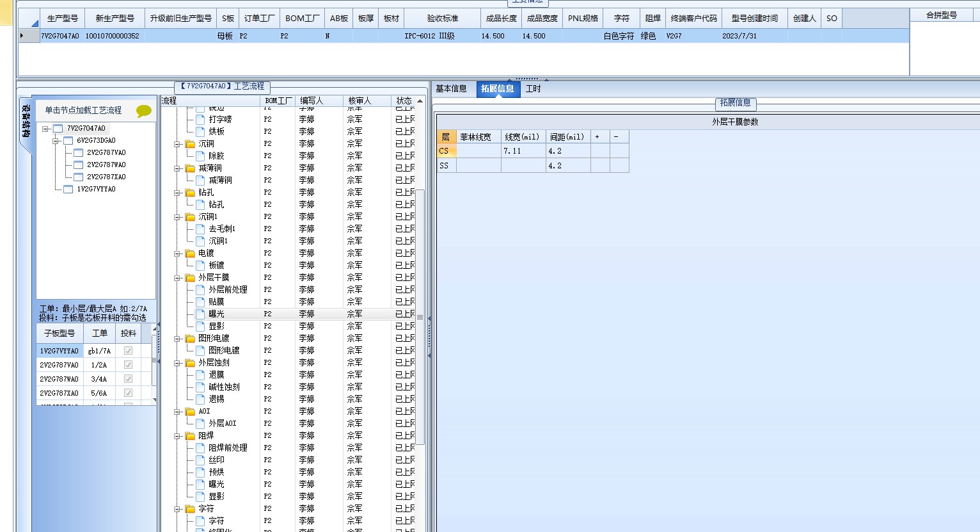Click the process list scroll-up arrow
Image resolution: width=980 pixels, height=532 pixels.
(420, 101)
